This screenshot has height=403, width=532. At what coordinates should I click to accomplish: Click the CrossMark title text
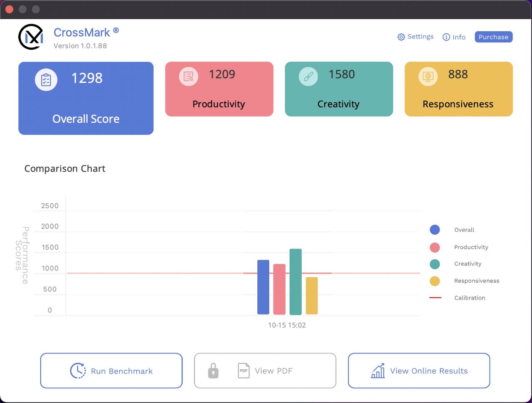pos(82,32)
